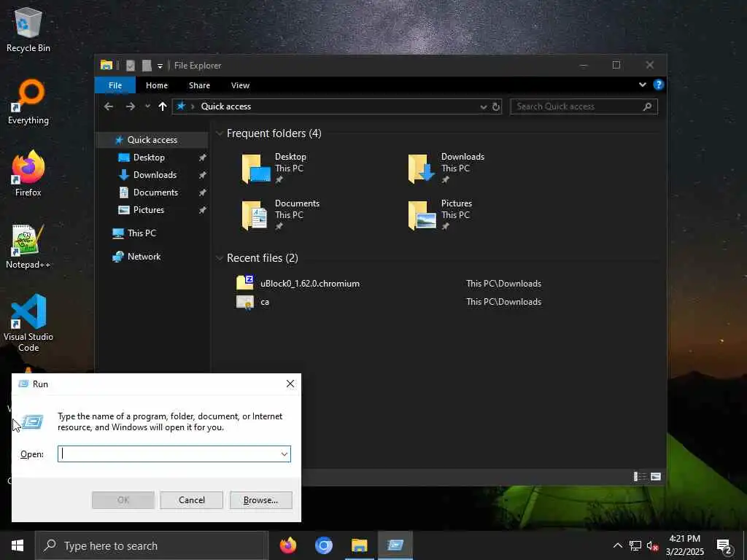Click Properties icon in title bar toolbar
Screen dimensions: 747x560
(131, 66)
